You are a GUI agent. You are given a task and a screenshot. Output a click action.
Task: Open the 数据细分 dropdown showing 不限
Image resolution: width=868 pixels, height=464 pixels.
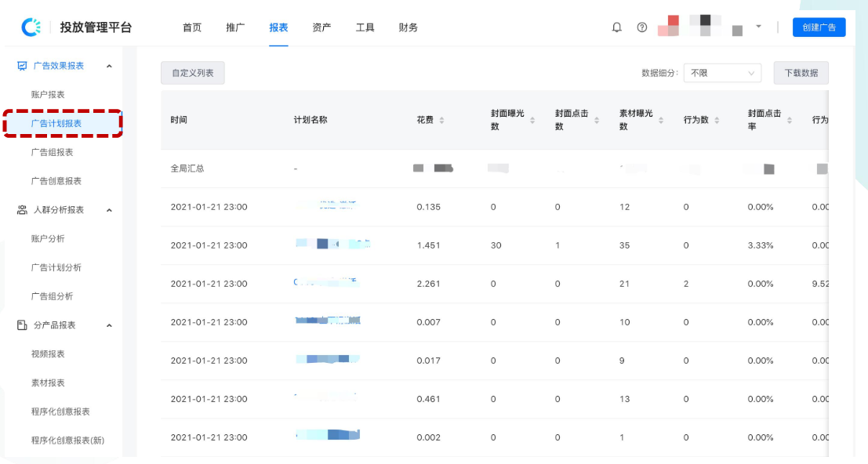pyautogui.click(x=722, y=72)
